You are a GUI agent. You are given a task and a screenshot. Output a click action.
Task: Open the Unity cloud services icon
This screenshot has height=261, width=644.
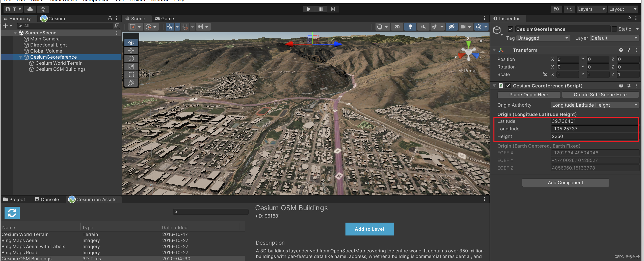point(30,9)
